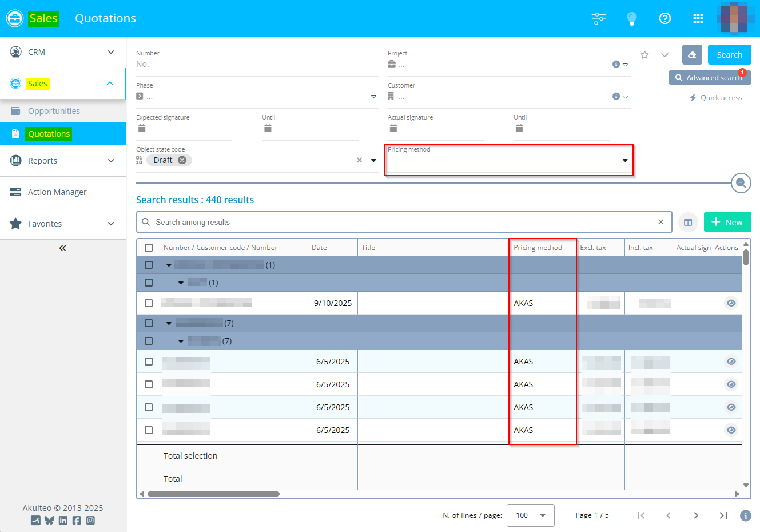Tick the select-all checkbox in table header
This screenshot has height=532, width=760.
click(149, 248)
